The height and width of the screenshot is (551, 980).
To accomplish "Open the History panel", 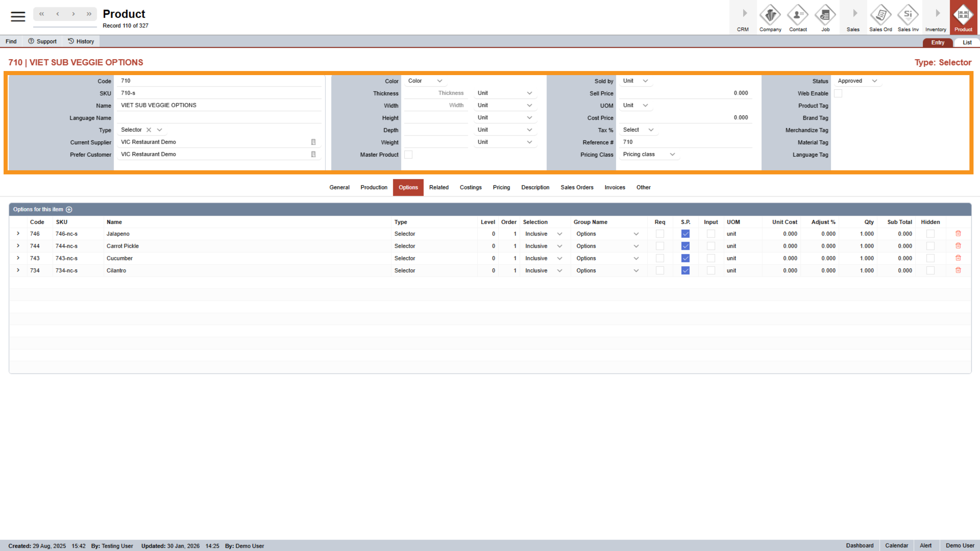I will [x=81, y=41].
